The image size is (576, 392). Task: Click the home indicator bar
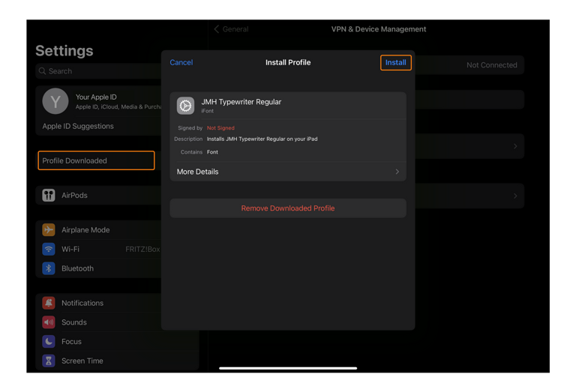tap(288, 368)
